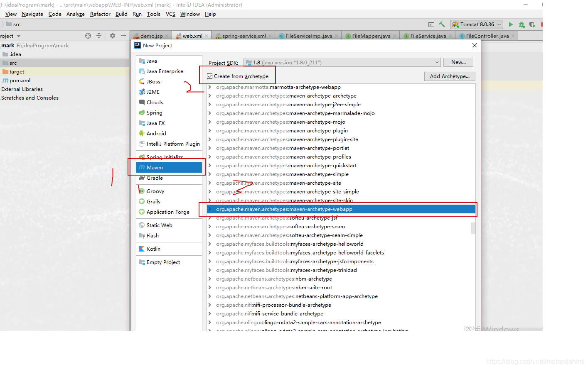Image resolution: width=588 pixels, height=369 pixels.
Task: Expand maven-archetype-quickstart archetype
Action: click(210, 166)
